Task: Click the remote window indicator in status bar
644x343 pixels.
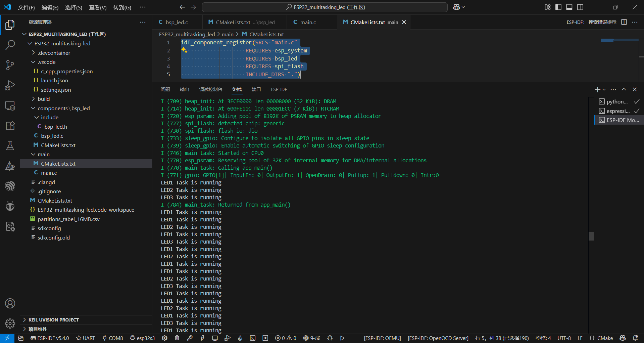Action: tap(7, 338)
